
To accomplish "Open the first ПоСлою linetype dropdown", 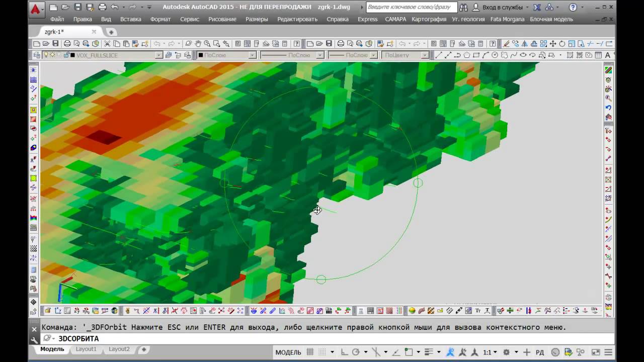I will click(320, 55).
